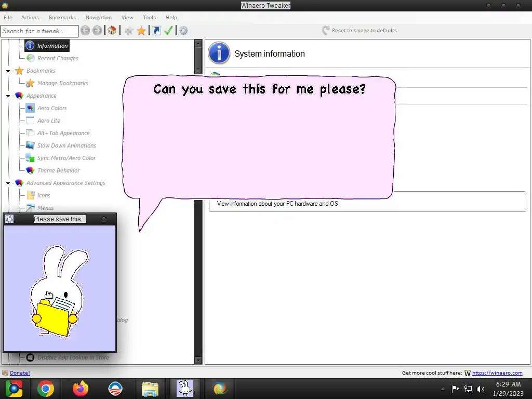Click in the Search for a tweak field
The width and height of the screenshot is (532, 399).
tap(39, 31)
